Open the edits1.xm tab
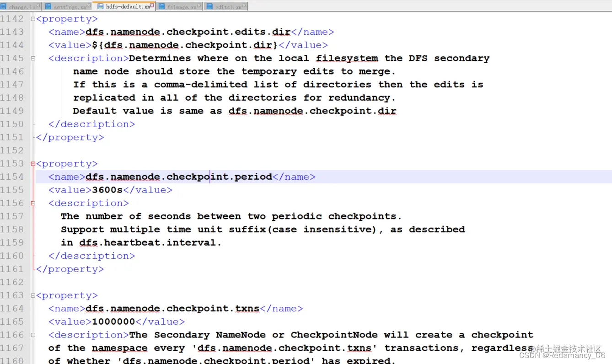612x364 pixels. [226, 7]
